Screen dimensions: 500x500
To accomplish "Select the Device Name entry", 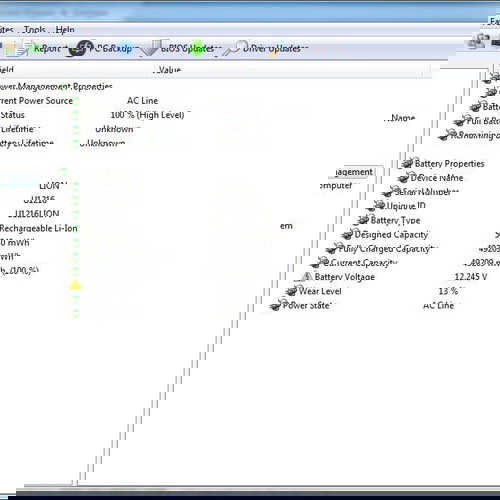I will (437, 178).
